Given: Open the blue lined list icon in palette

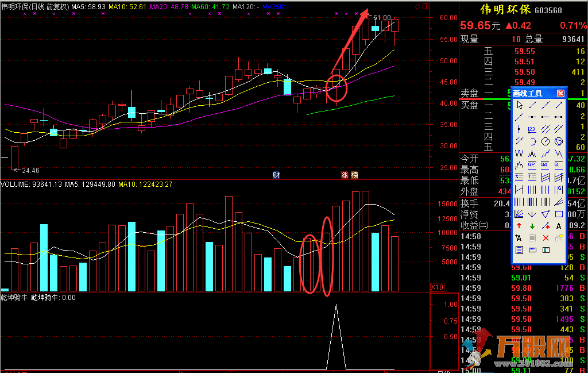Looking at the screenshot, I should (519, 250).
